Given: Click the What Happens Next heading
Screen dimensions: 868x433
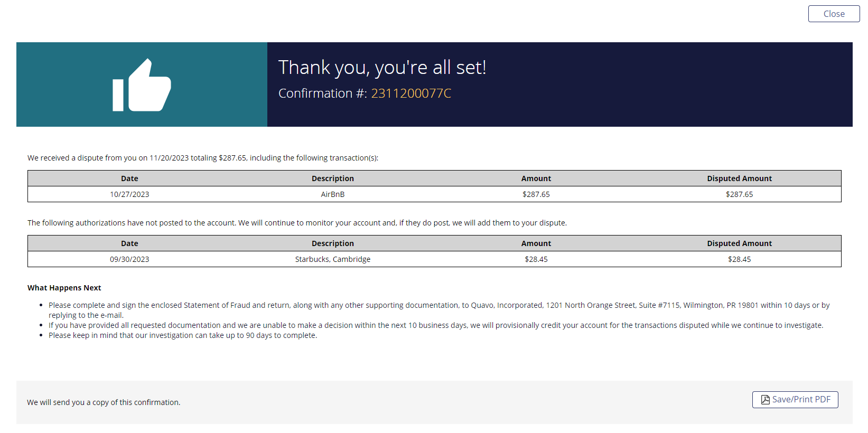Looking at the screenshot, I should tap(64, 288).
